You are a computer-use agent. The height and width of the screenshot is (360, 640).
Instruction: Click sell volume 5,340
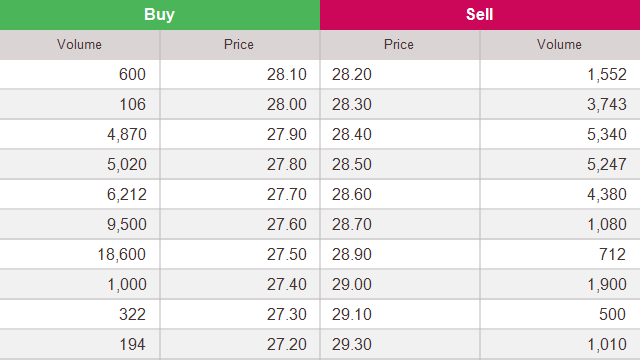coord(607,135)
